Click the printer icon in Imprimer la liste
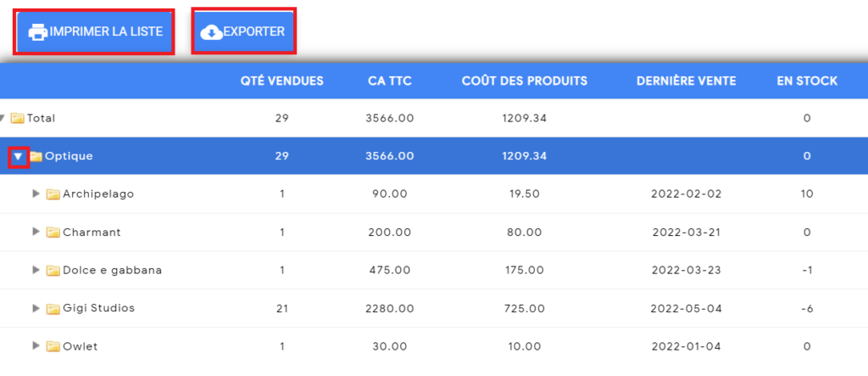Screen dimensions: 868x376 38,31
